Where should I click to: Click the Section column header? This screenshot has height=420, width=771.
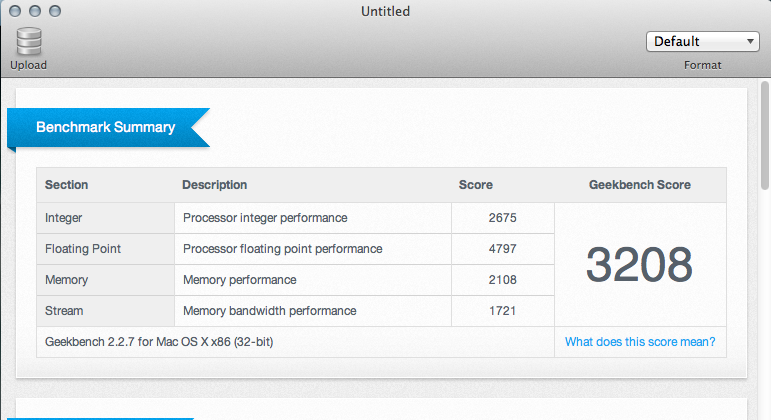point(67,185)
